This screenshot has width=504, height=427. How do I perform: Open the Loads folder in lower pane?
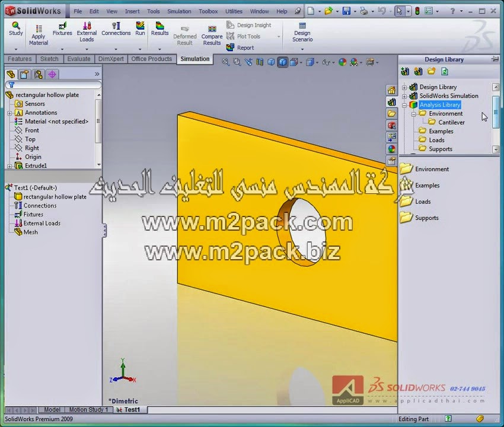point(415,202)
